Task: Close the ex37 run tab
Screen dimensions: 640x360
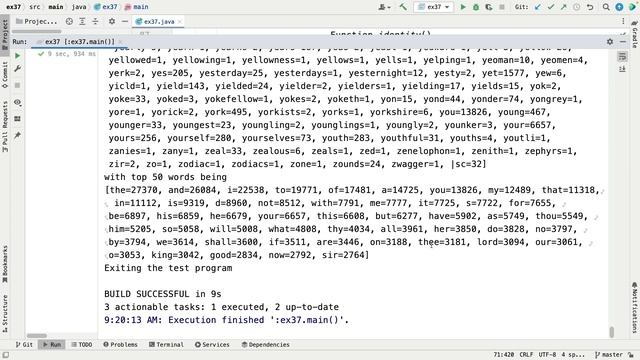Action: point(120,42)
